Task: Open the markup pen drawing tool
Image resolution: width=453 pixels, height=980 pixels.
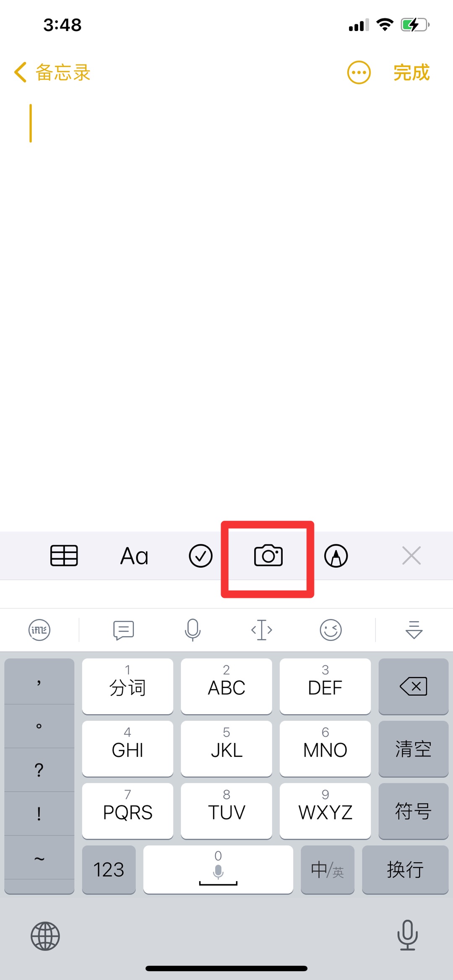Action: [x=336, y=556]
